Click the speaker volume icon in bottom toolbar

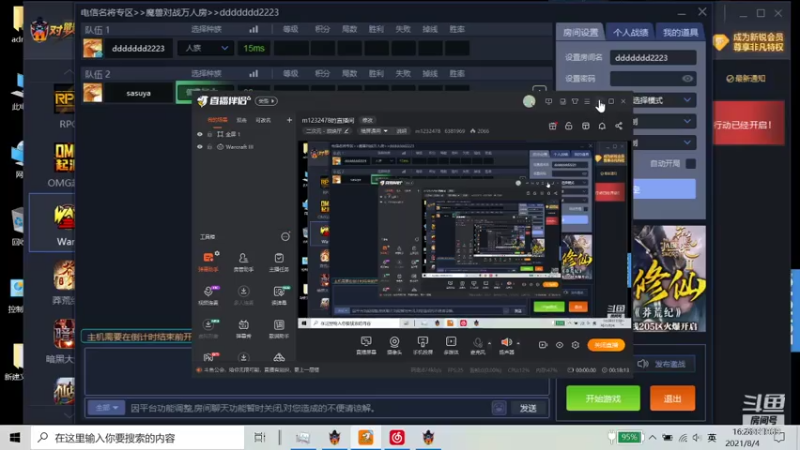click(506, 344)
